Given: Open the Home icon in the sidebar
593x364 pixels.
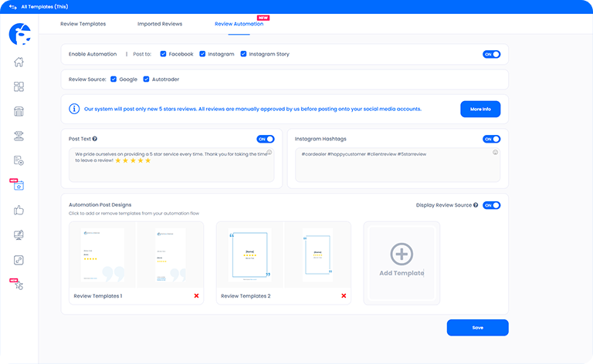Looking at the screenshot, I should (19, 62).
